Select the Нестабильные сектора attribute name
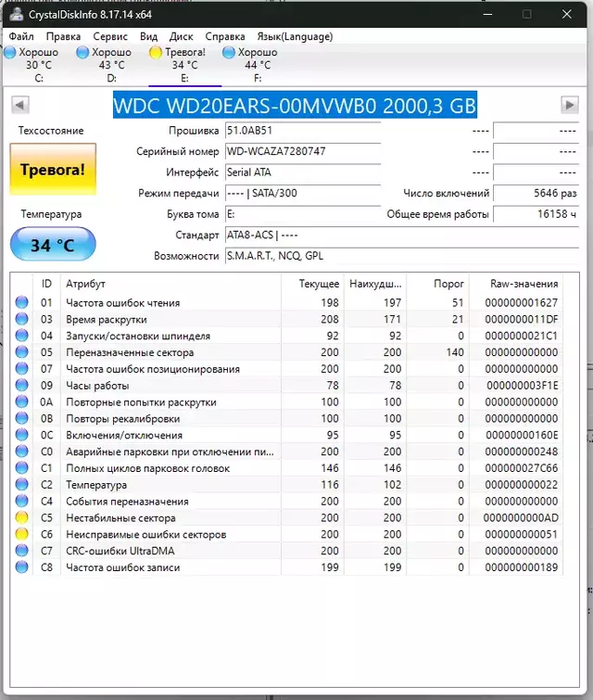The height and width of the screenshot is (700, 593). [120, 518]
